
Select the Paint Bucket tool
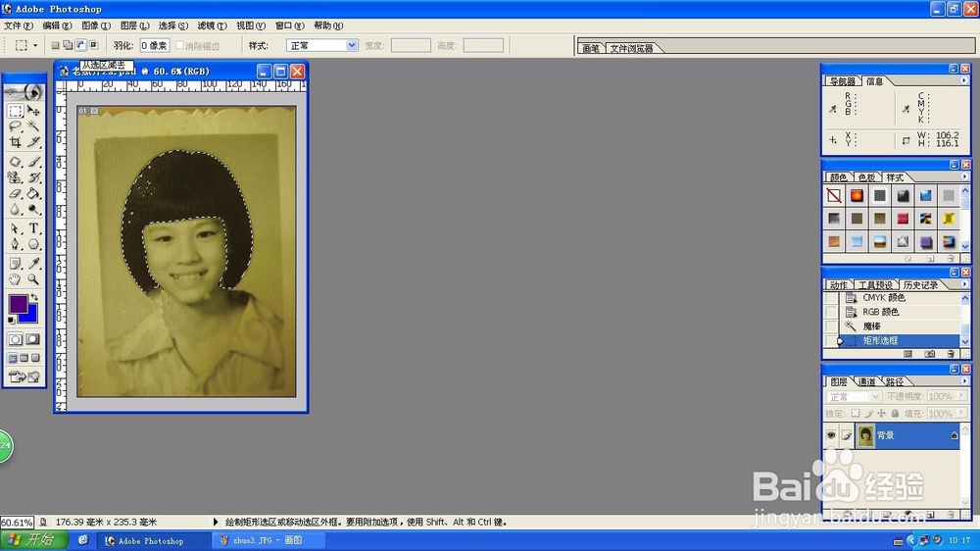[33, 193]
